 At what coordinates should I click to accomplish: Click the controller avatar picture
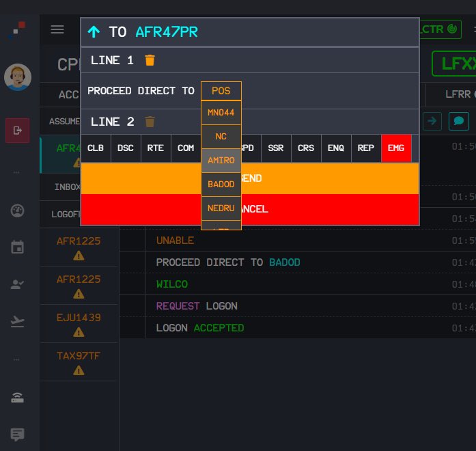(18, 77)
